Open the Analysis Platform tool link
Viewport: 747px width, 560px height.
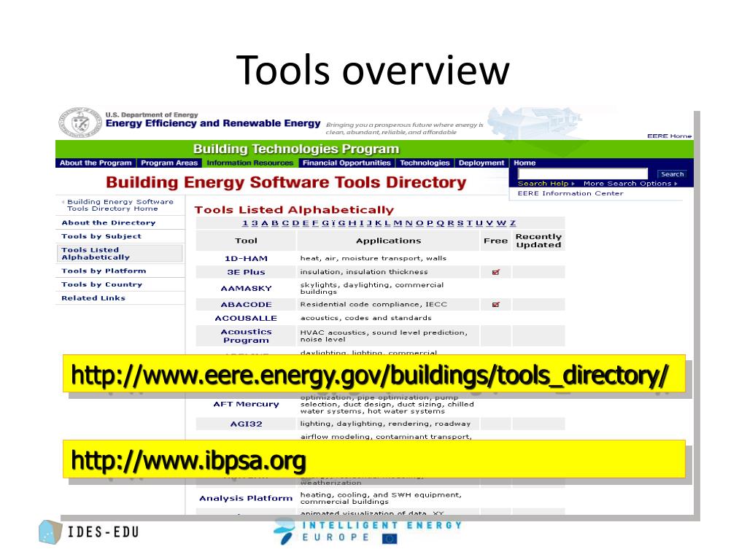click(246, 498)
